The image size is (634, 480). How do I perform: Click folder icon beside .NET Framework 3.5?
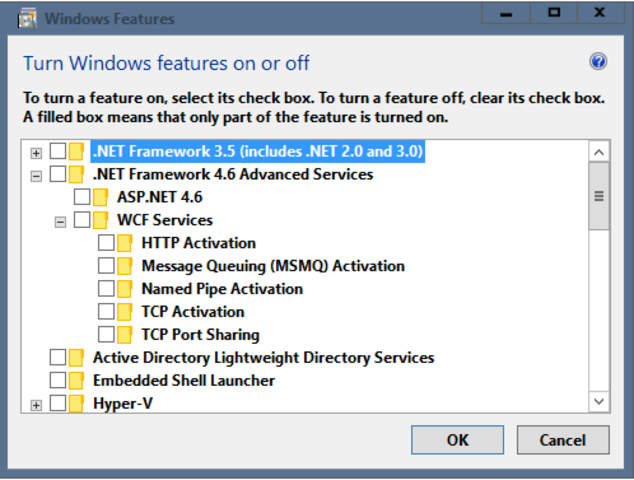click(76, 152)
